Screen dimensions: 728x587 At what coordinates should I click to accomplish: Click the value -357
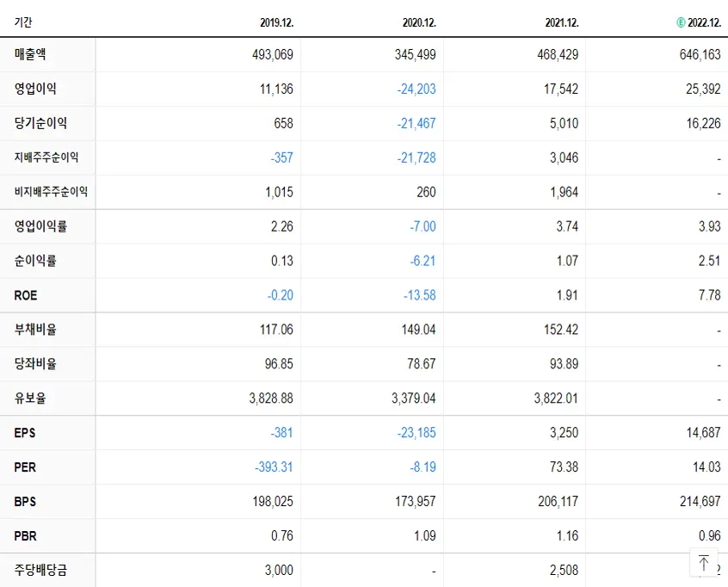click(282, 158)
